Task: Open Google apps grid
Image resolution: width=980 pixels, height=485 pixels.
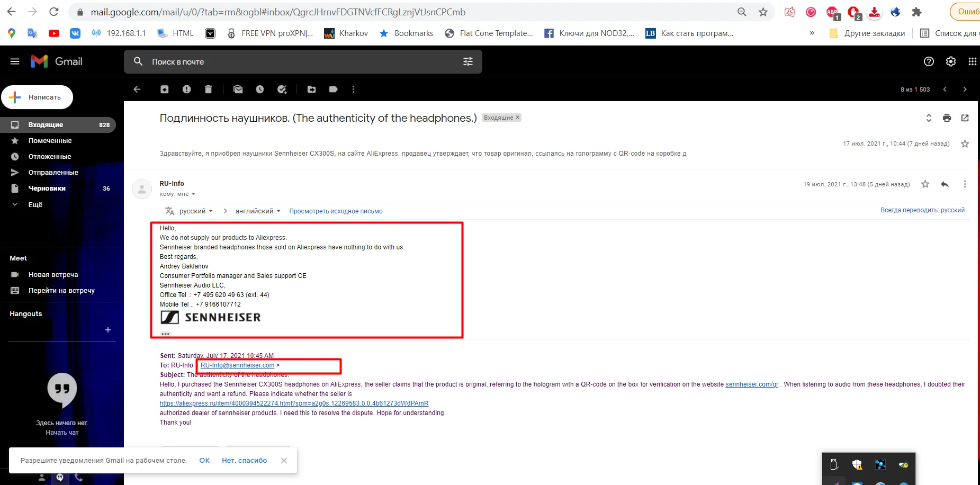Action: [x=973, y=61]
